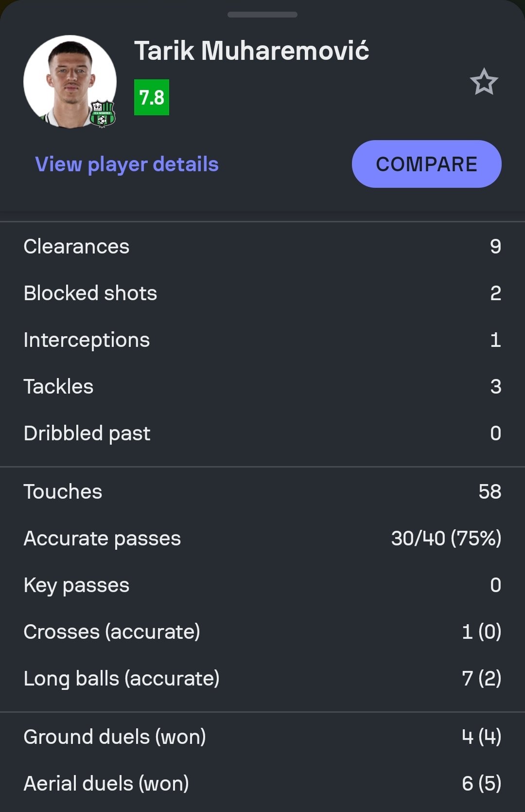Tap the Dribbled past row
This screenshot has width=525, height=812.
[262, 433]
